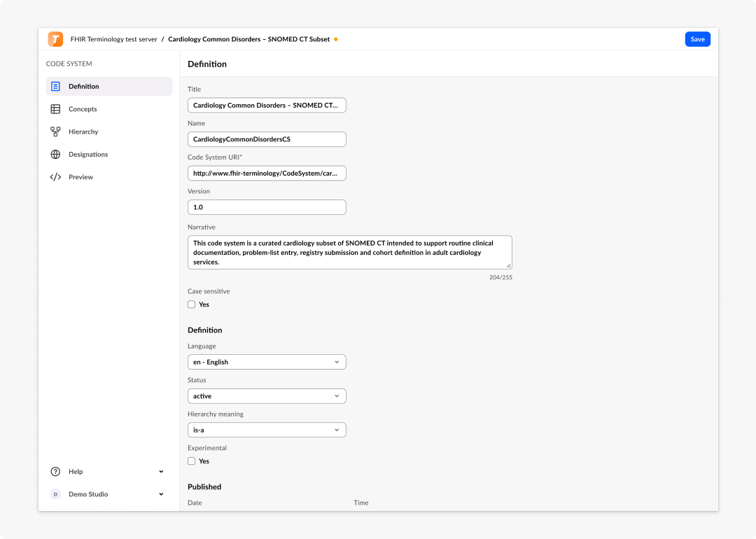Go to the Preview section
The width and height of the screenshot is (756, 539).
[x=109, y=177]
